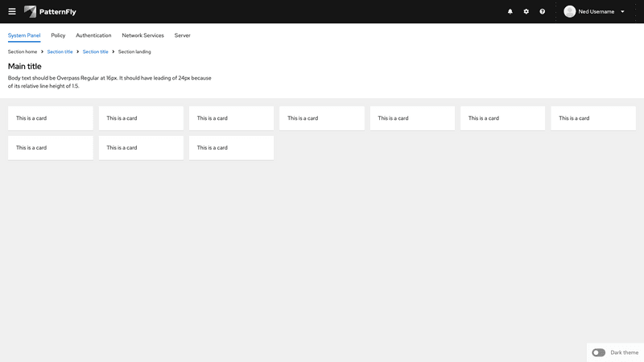Open settings gear icon

click(x=526, y=11)
